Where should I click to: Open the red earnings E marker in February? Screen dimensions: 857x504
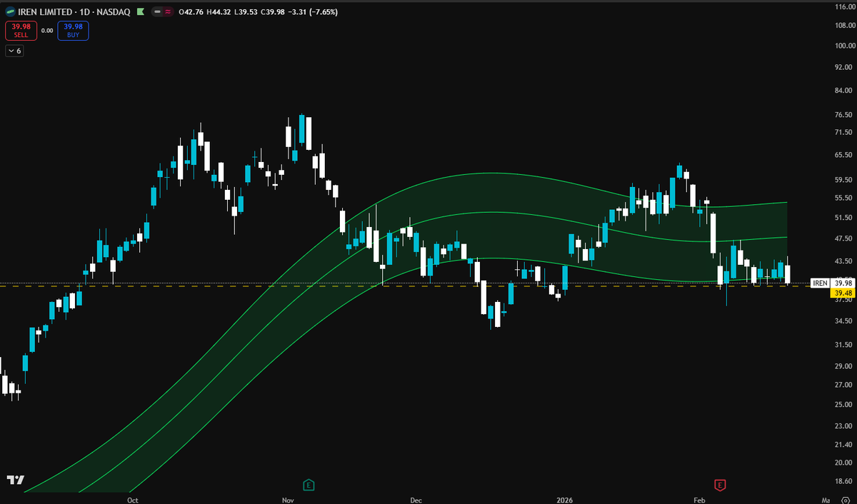click(720, 485)
